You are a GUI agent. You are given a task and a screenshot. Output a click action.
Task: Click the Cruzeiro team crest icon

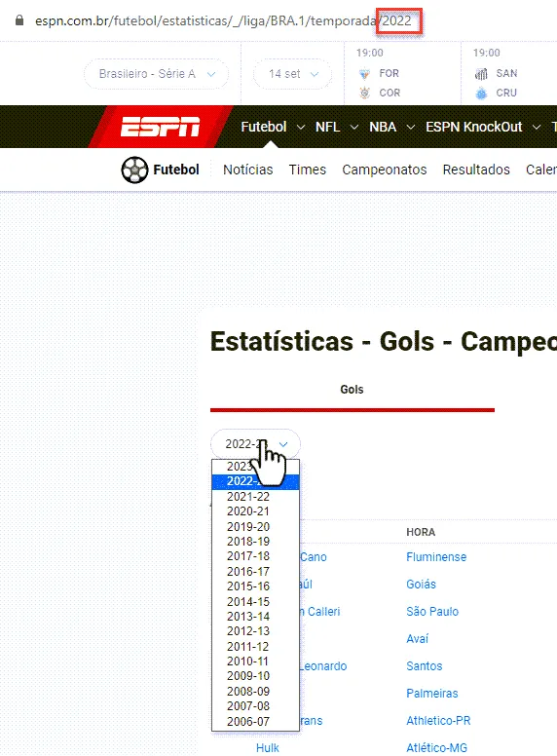[x=481, y=93]
